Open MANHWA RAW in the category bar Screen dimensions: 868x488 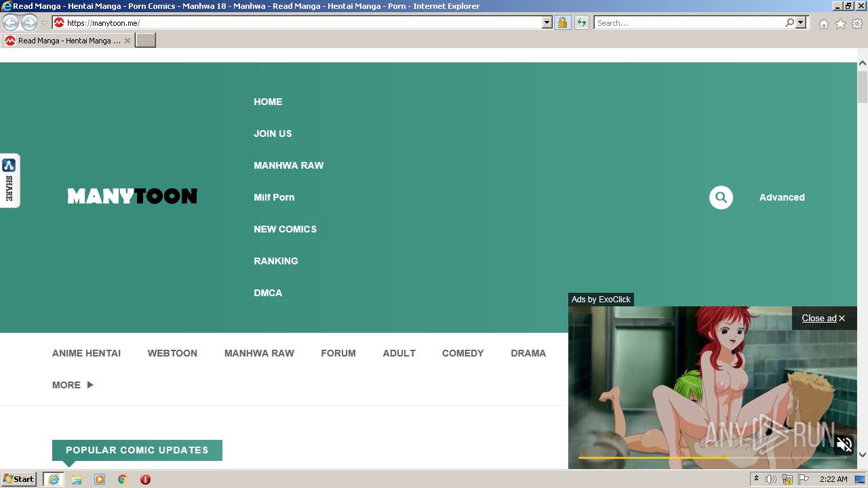[x=259, y=353]
